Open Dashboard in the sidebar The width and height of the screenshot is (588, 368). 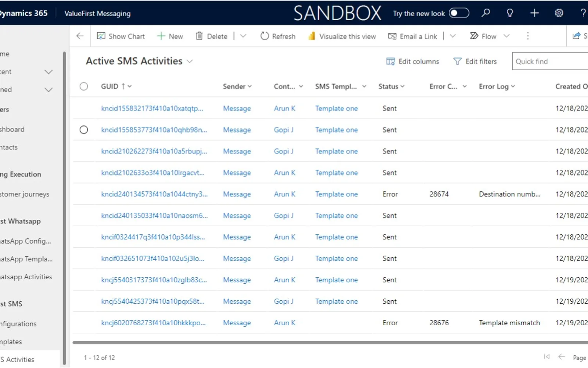[x=12, y=130]
